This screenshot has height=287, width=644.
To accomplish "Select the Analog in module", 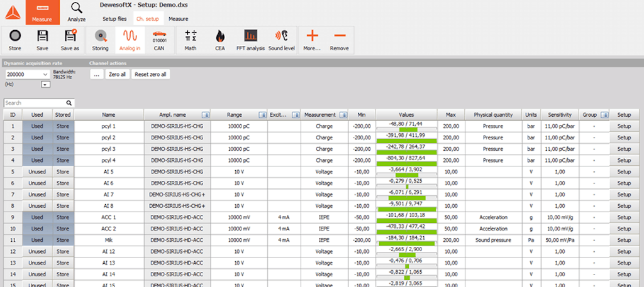I will [130, 40].
